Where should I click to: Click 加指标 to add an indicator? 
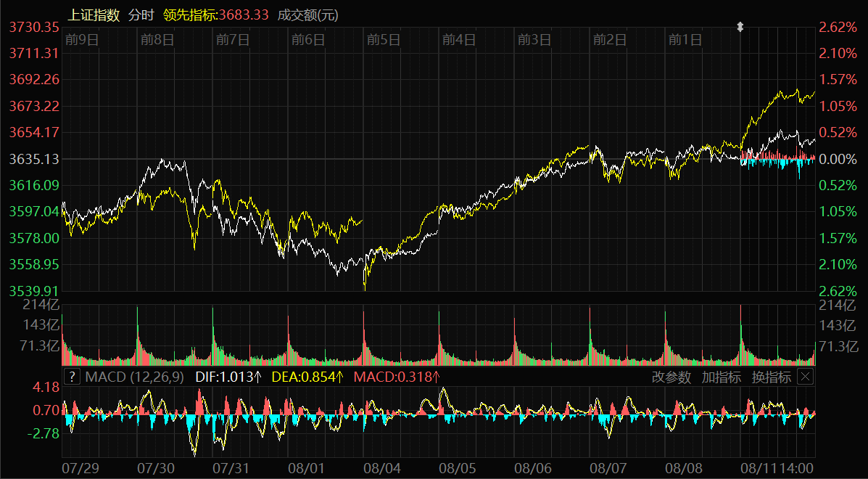(721, 377)
